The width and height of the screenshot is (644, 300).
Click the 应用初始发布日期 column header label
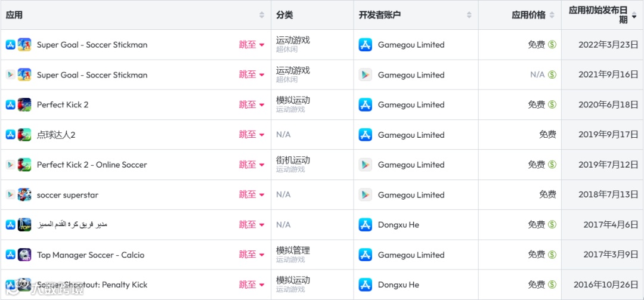598,15
